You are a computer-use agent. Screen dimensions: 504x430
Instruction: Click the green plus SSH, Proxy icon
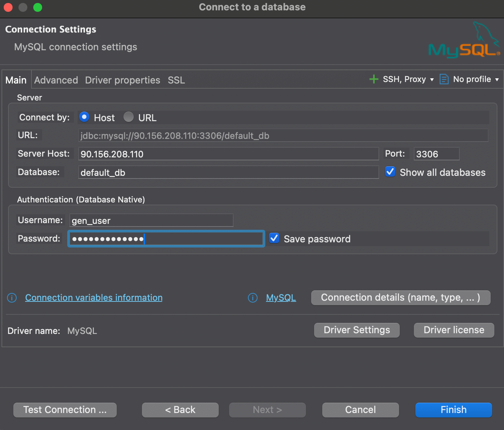click(374, 79)
